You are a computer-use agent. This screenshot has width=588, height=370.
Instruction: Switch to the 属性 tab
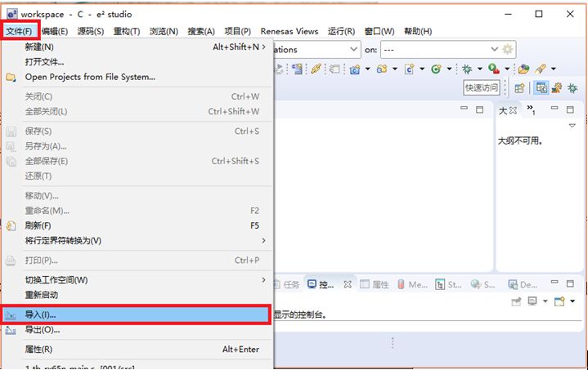coord(375,284)
